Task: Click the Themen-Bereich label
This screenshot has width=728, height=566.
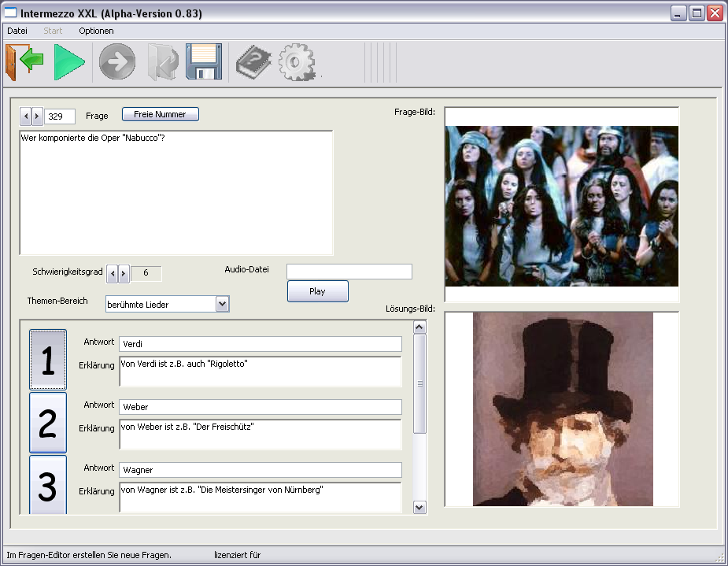Action: point(57,301)
